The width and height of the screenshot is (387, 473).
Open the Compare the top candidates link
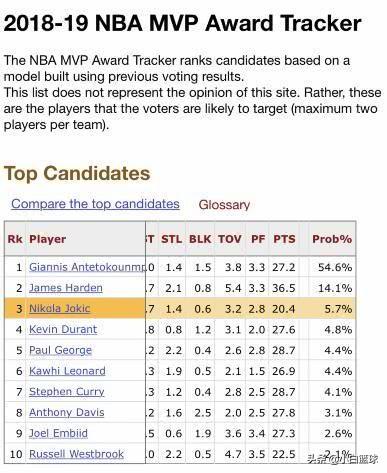(x=95, y=204)
